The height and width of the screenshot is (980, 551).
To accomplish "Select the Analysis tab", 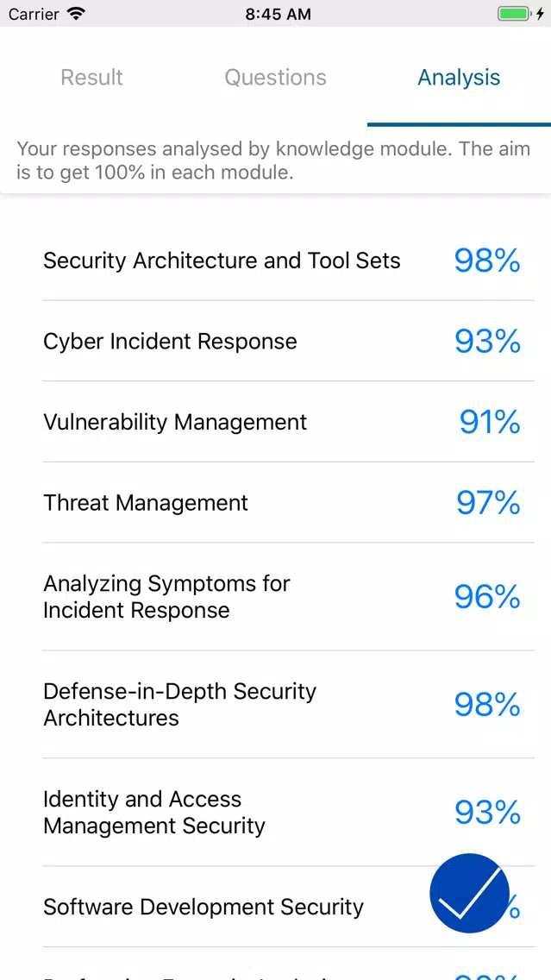I will (x=459, y=78).
